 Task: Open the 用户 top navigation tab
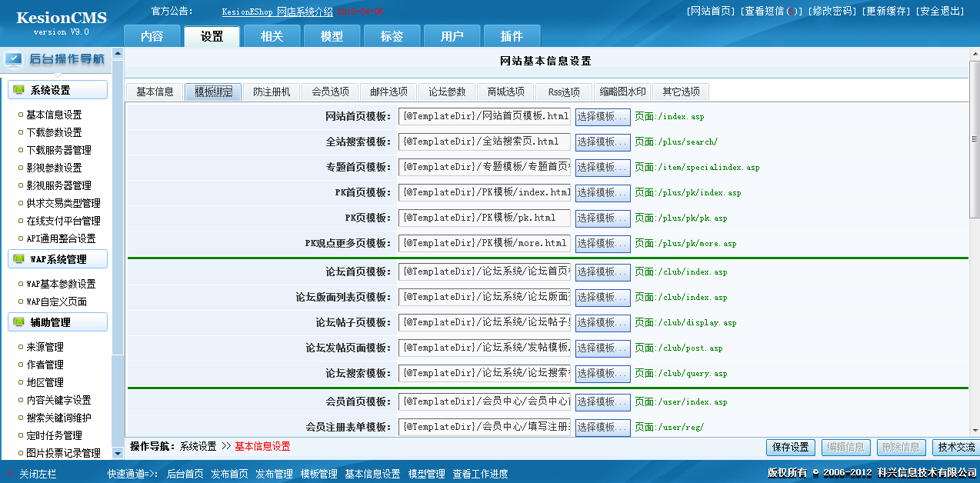tap(452, 36)
